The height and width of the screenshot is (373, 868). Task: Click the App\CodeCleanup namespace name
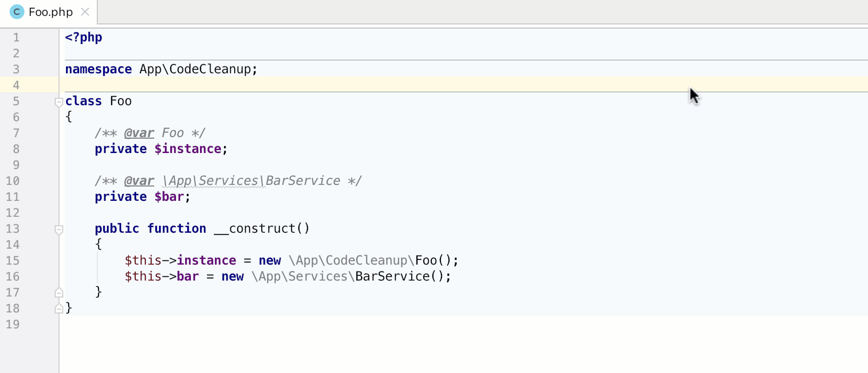pyautogui.click(x=195, y=69)
